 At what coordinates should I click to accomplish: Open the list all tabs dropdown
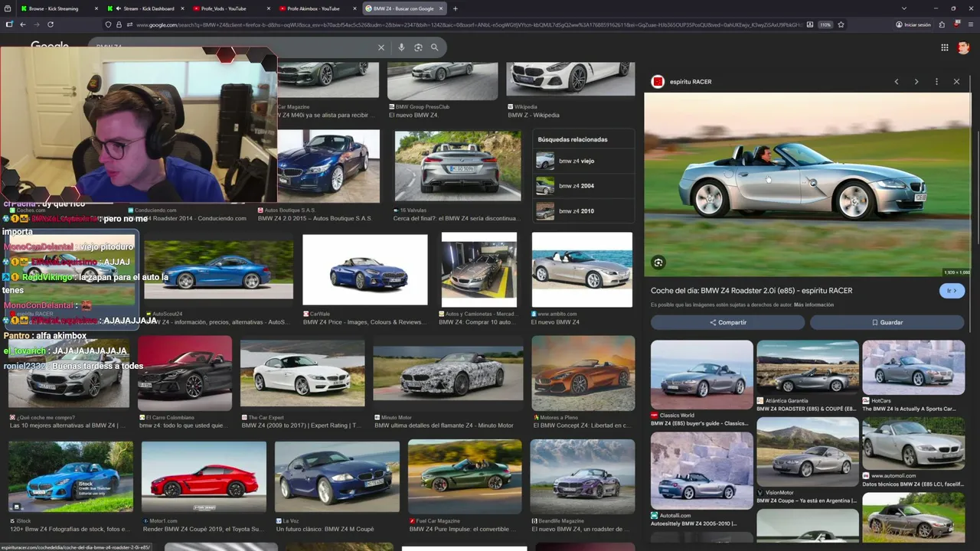click(x=904, y=8)
